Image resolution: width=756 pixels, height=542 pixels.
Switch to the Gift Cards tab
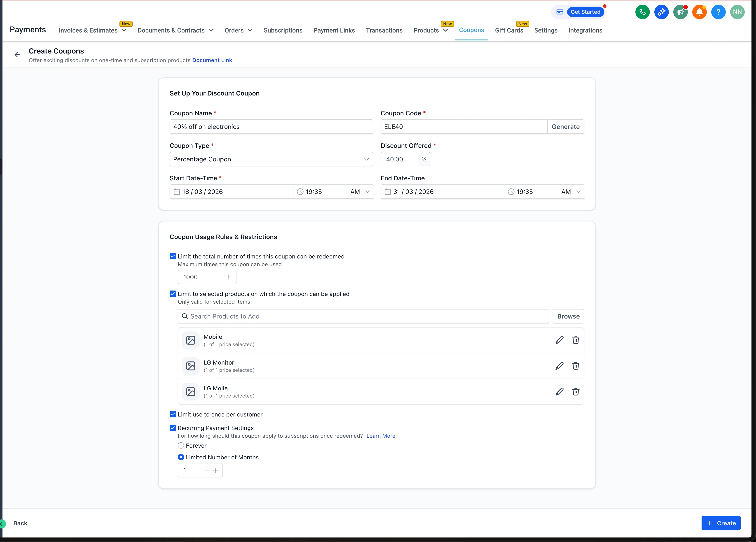point(509,30)
